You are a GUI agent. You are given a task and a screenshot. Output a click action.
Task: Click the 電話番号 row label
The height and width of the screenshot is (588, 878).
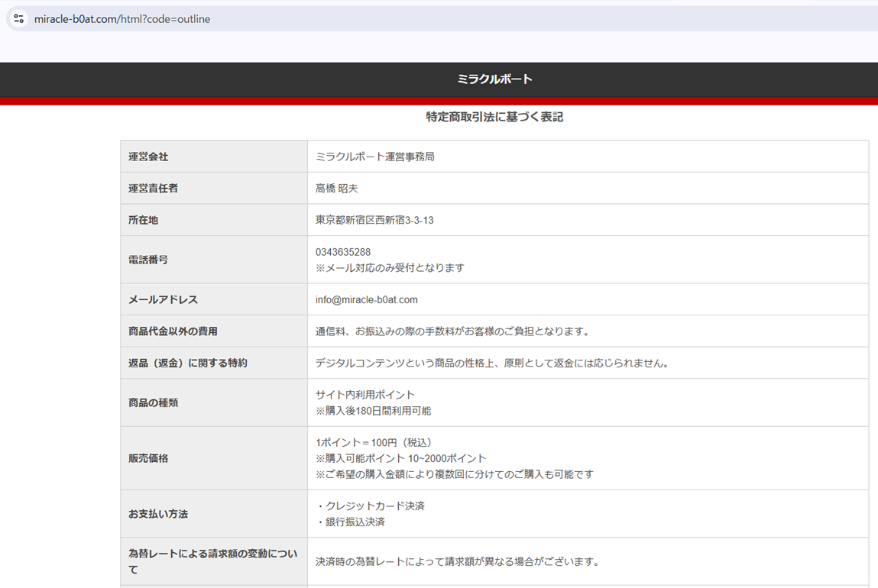click(147, 260)
